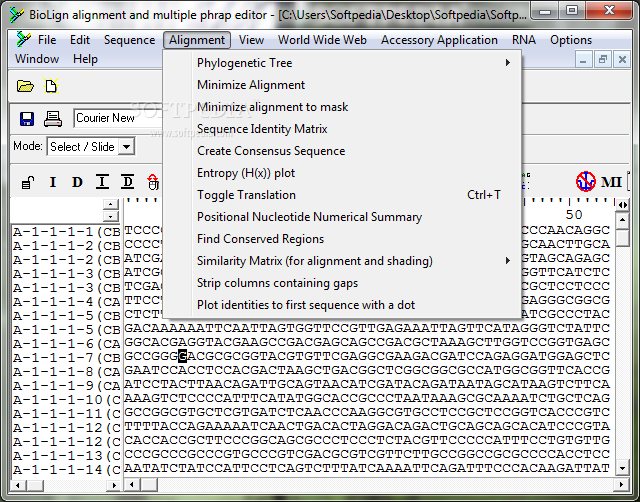Minimize the inner document window
The height and width of the screenshot is (502, 640).
(583, 60)
